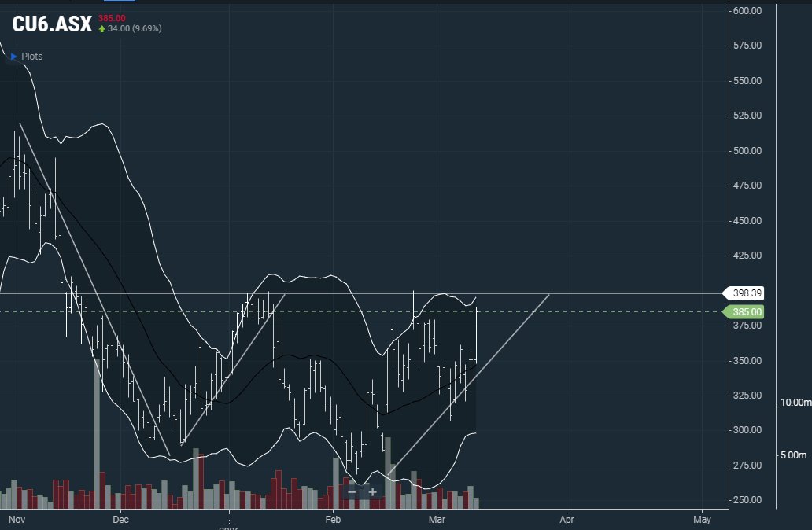This screenshot has width=812, height=530.
Task: Click the Mar label on time axis
Action: [437, 519]
